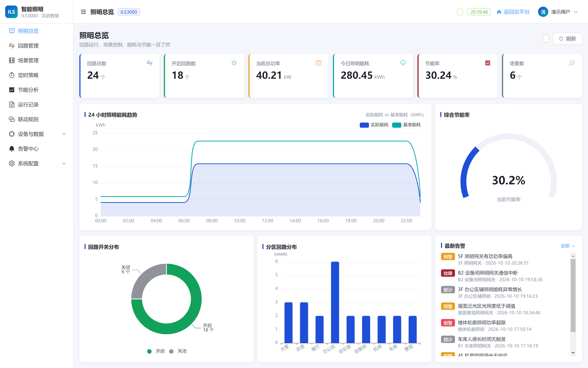The image size is (588, 368).
Task: Click the ILS app logo
Action: pyautogui.click(x=11, y=12)
